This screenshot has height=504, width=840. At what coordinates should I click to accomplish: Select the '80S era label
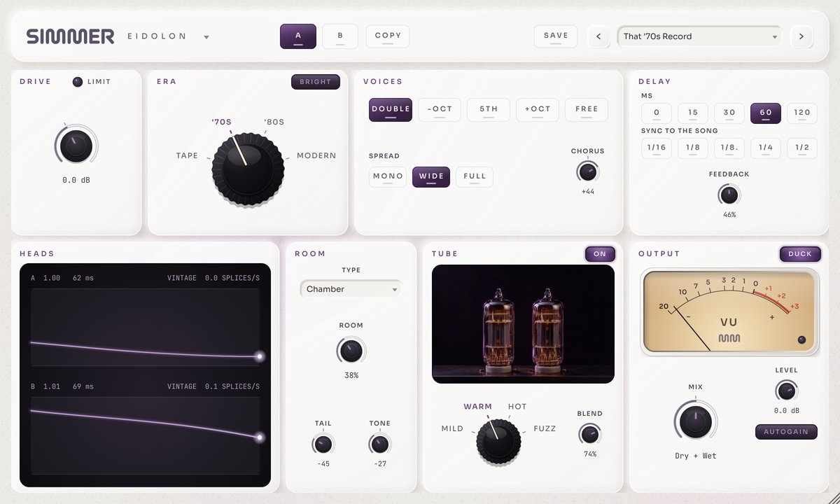[274, 122]
